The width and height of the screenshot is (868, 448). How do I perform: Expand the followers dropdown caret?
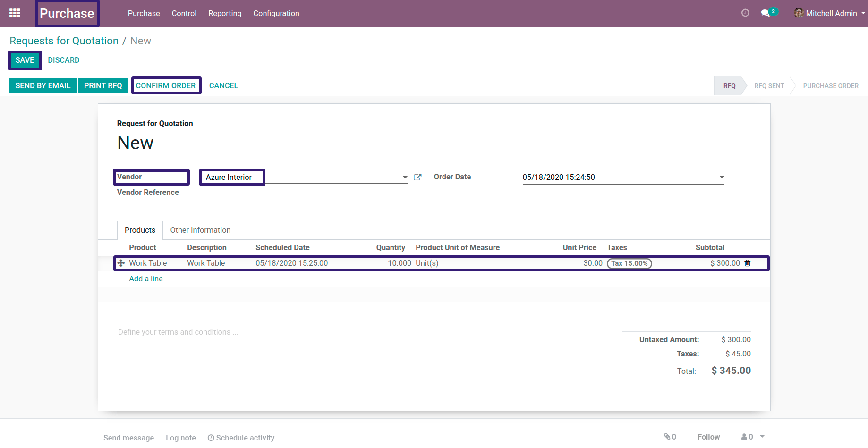point(762,437)
